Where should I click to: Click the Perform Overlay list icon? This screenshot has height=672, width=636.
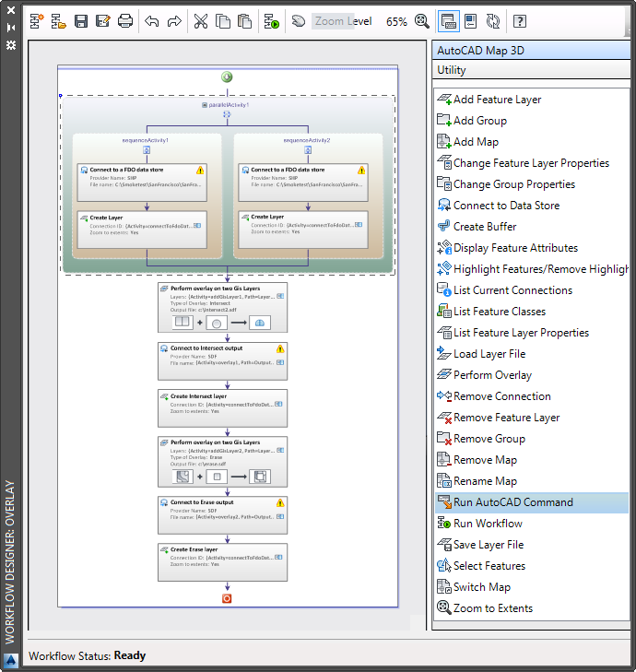coord(444,374)
